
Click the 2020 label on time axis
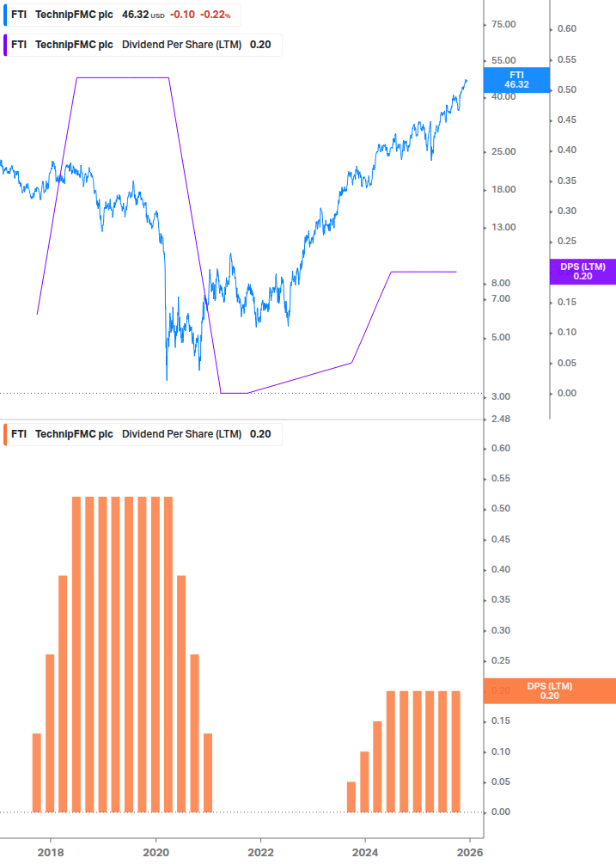point(156,853)
